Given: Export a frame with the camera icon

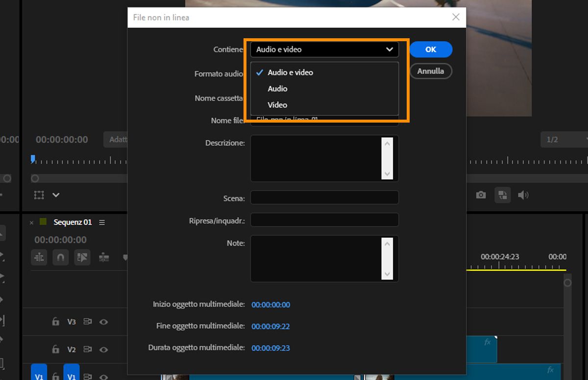Looking at the screenshot, I should click(481, 195).
